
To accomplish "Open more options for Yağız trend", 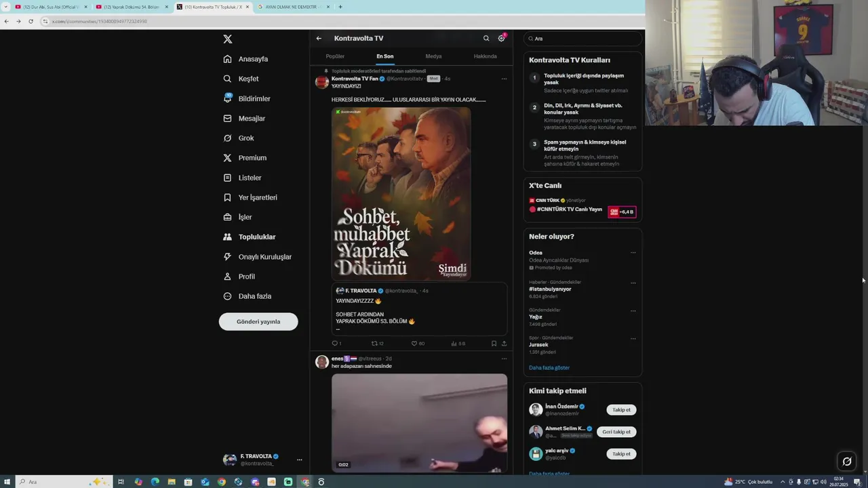I will 633,310.
